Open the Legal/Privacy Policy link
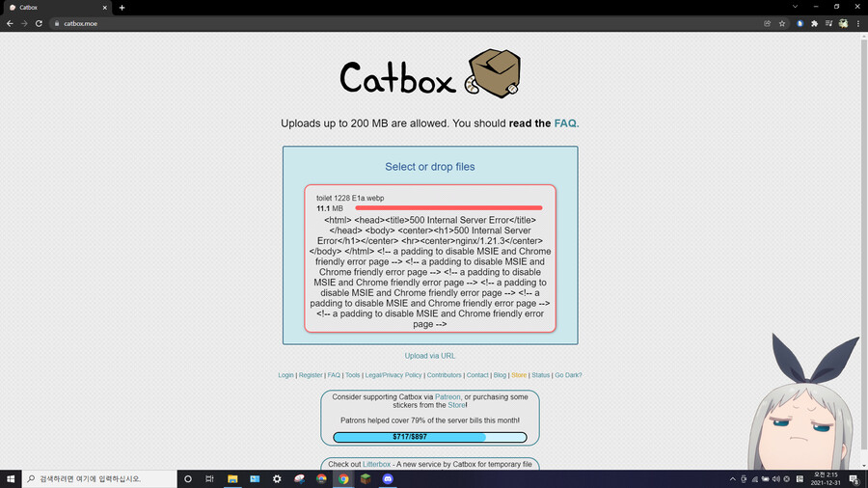868x488 pixels. pyautogui.click(x=393, y=375)
